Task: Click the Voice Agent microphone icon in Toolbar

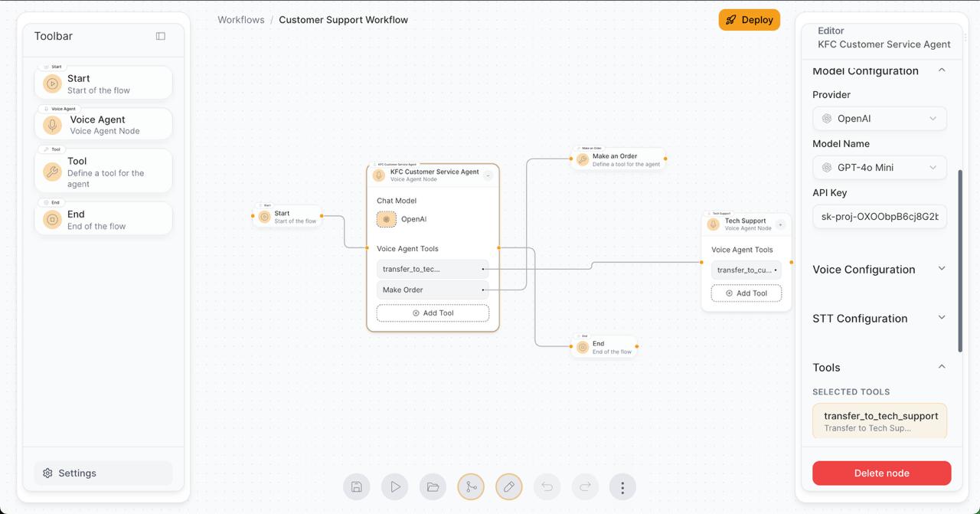Action: [x=52, y=125]
